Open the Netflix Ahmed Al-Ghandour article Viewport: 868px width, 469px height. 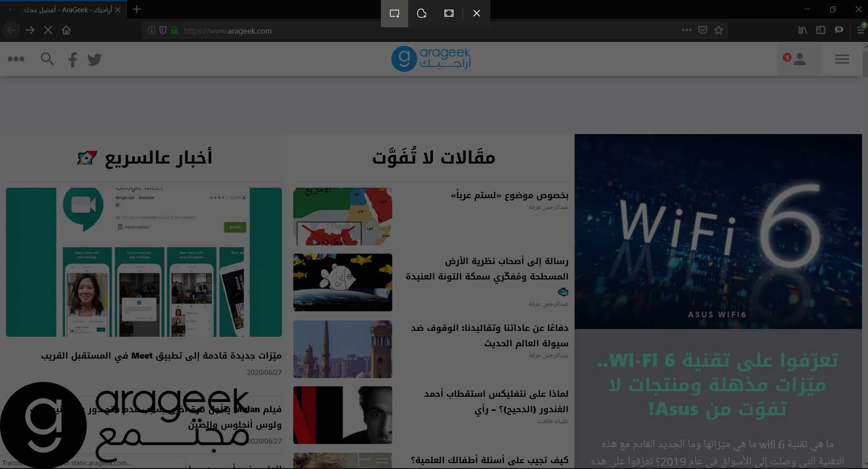coord(496,401)
